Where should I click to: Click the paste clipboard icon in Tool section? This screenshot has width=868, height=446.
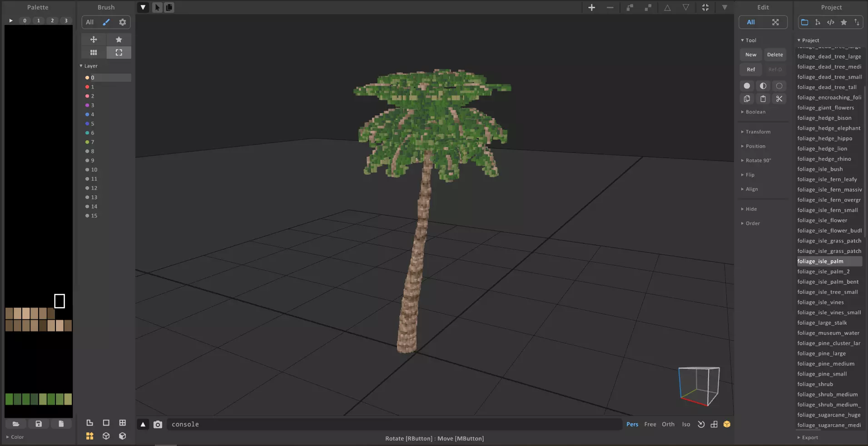coord(763,99)
